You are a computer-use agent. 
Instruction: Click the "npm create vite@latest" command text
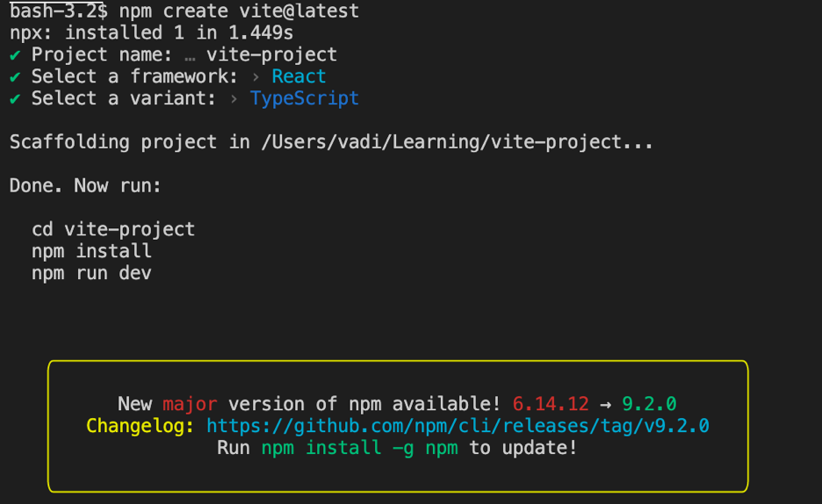click(239, 11)
